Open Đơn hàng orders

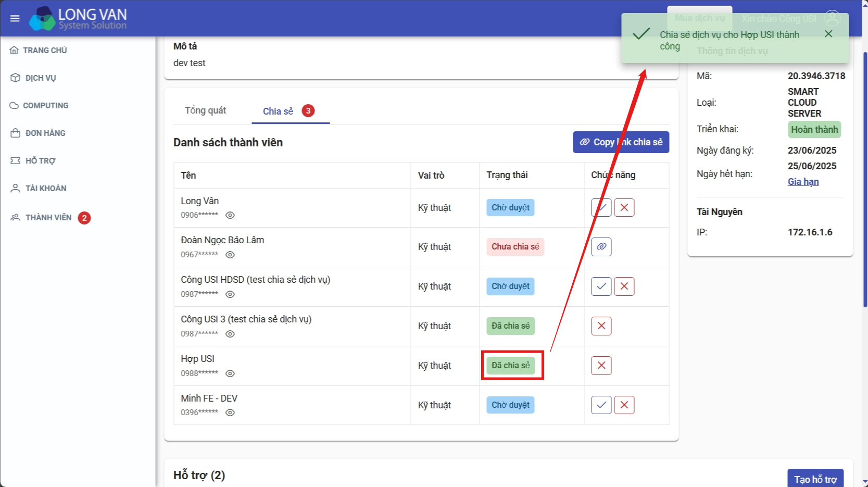coord(38,133)
